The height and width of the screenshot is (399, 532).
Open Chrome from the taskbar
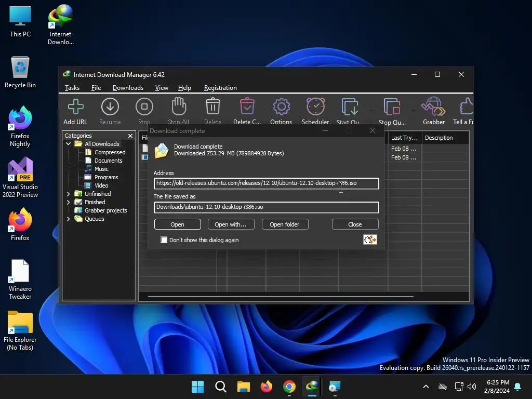pos(289,387)
